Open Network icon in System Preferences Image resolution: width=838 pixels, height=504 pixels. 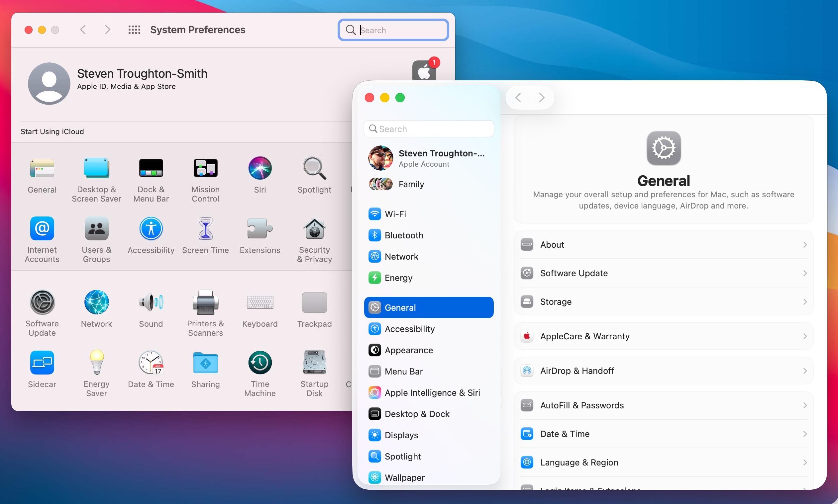tap(96, 302)
